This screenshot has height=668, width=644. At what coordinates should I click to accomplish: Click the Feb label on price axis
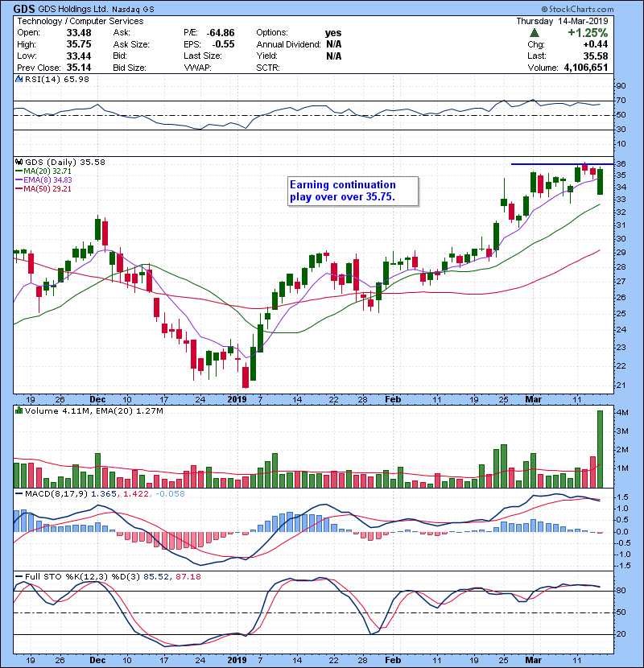click(x=393, y=400)
